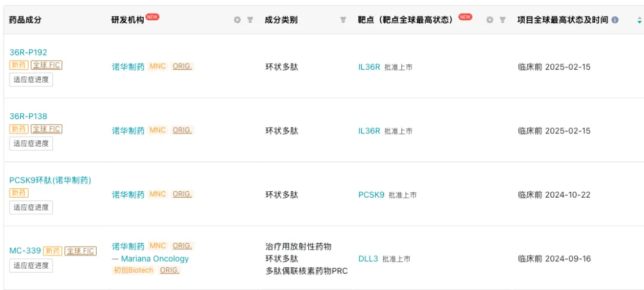
Task: Click filter icon in 研发机构 column header
Action: click(250, 20)
